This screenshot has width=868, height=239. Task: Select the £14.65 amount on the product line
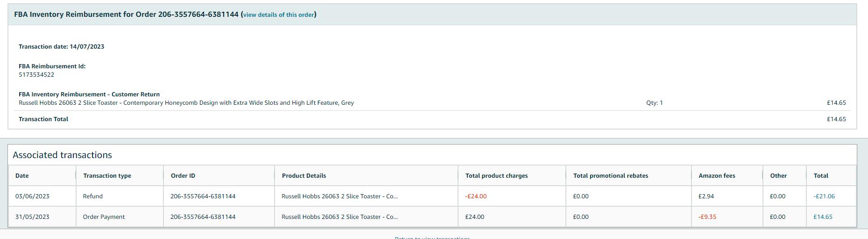836,103
